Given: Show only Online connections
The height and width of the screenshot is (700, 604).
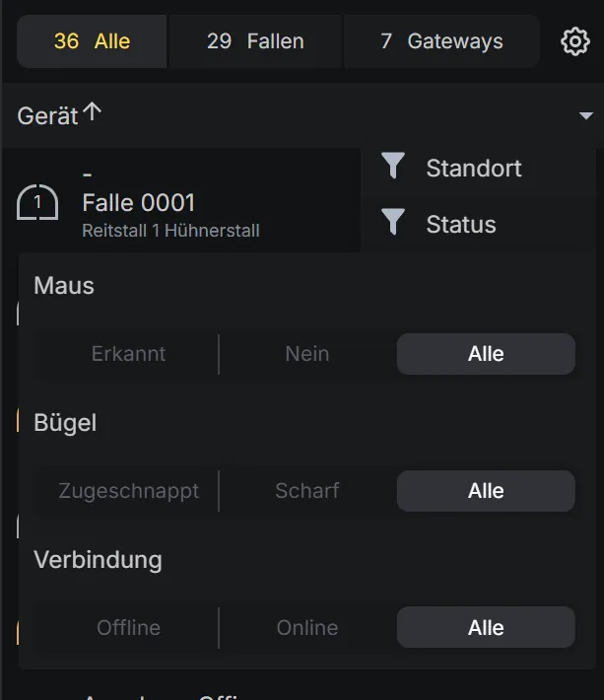Looking at the screenshot, I should coord(307,628).
